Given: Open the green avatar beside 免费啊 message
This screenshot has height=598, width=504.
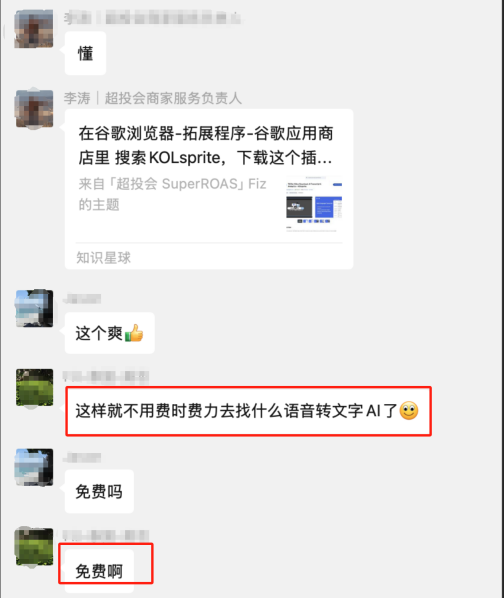Looking at the screenshot, I should (34, 547).
